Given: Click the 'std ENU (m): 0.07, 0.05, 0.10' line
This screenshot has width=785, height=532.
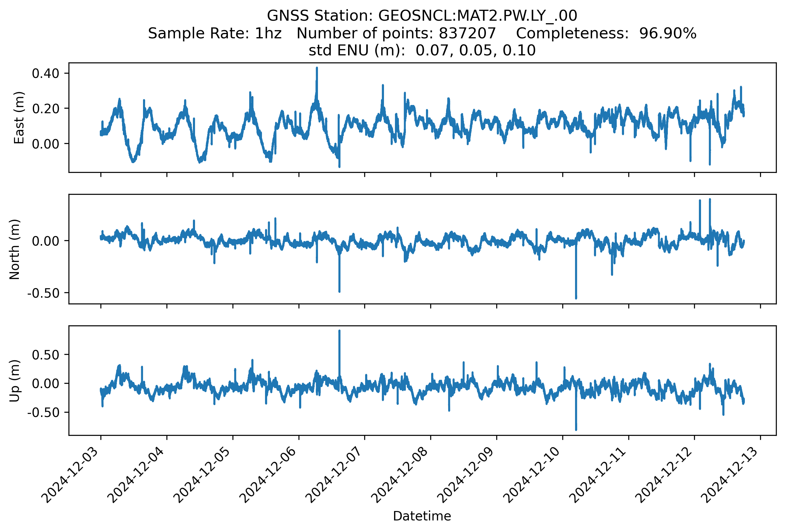Looking at the screenshot, I should 422,50.
